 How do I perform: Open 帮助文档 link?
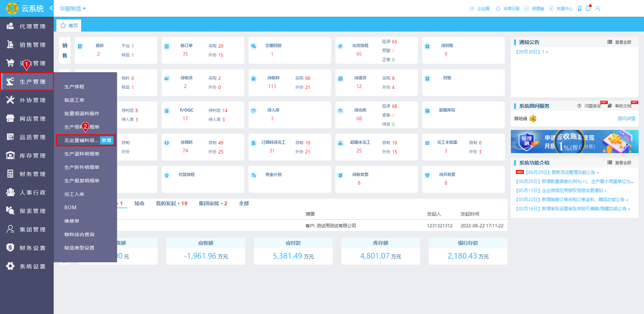tap(619, 106)
